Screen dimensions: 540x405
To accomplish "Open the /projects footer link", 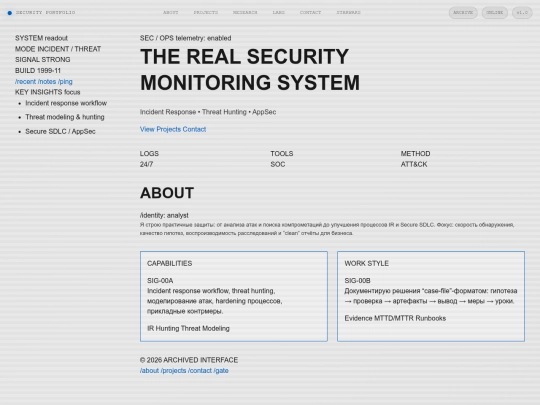I will [x=173, y=371].
